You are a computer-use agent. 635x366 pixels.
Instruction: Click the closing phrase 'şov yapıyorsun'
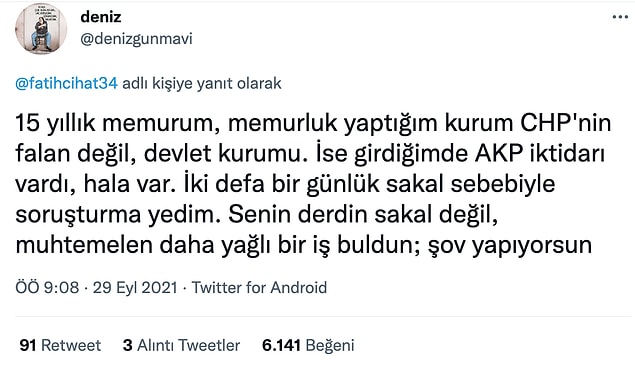point(510,245)
